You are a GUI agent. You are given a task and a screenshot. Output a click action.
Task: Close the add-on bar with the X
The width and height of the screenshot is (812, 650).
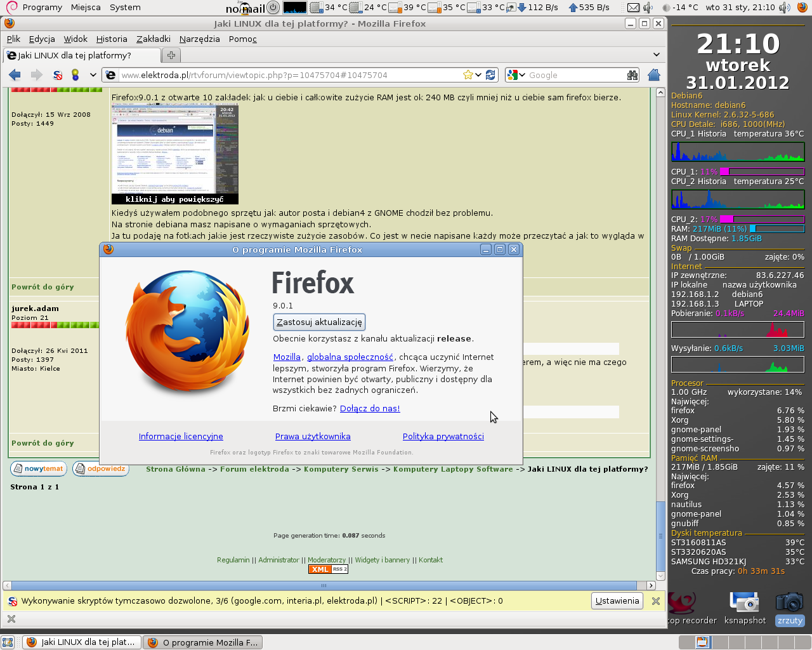click(x=11, y=619)
